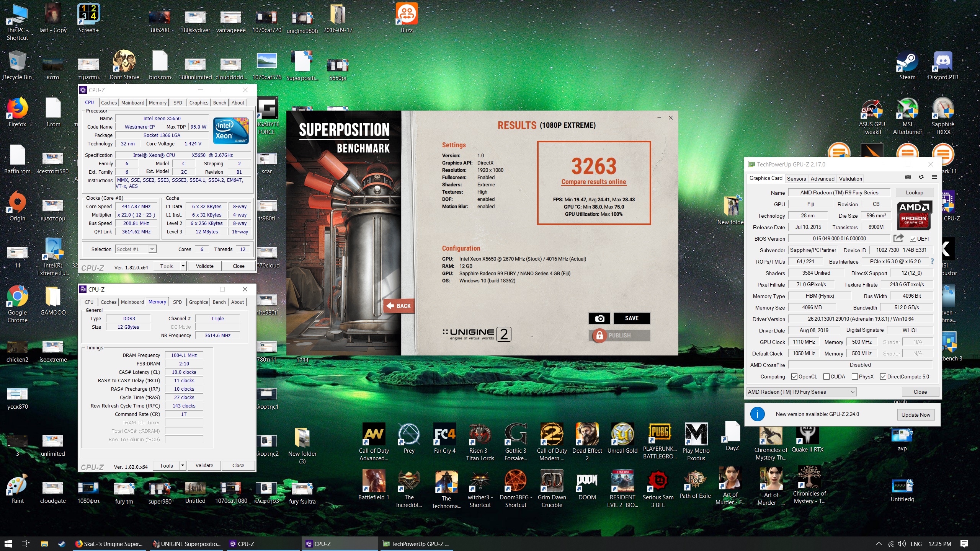
Task: Toggle the OpenCL checkbox
Action: point(794,377)
